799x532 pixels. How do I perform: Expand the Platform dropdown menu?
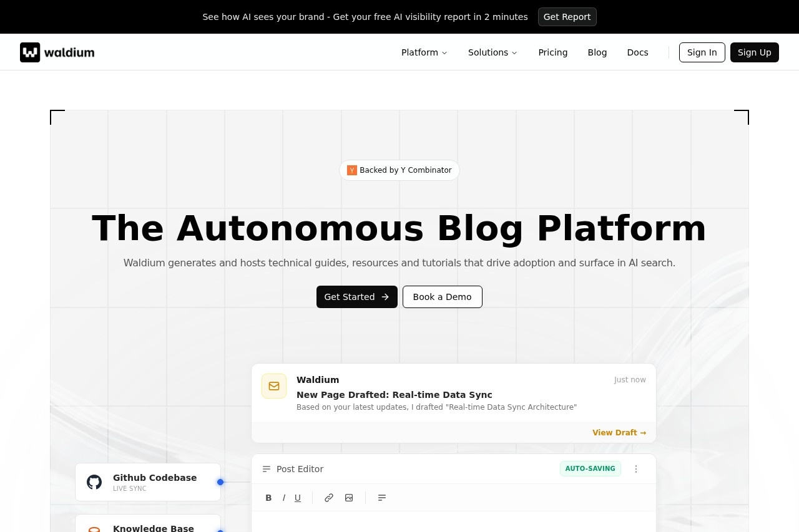[x=424, y=52]
